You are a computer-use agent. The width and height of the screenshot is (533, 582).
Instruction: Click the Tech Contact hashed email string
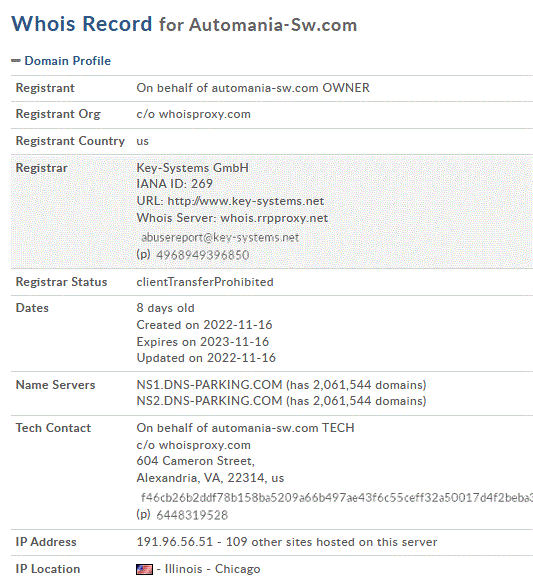(337, 497)
